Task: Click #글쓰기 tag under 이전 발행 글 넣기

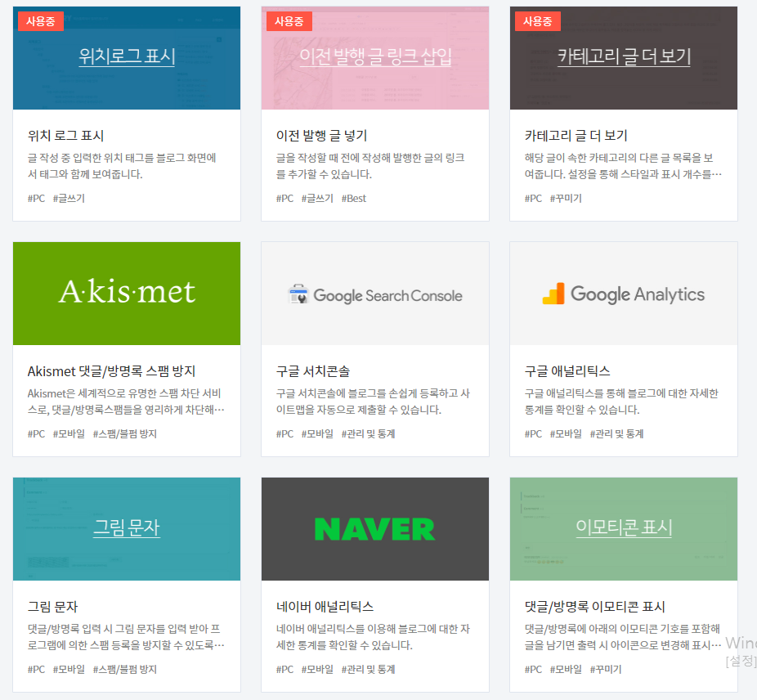Action: point(318,199)
